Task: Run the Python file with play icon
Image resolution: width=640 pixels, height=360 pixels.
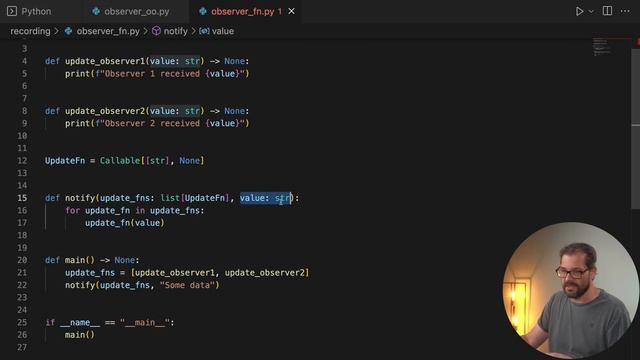Action: tap(579, 11)
